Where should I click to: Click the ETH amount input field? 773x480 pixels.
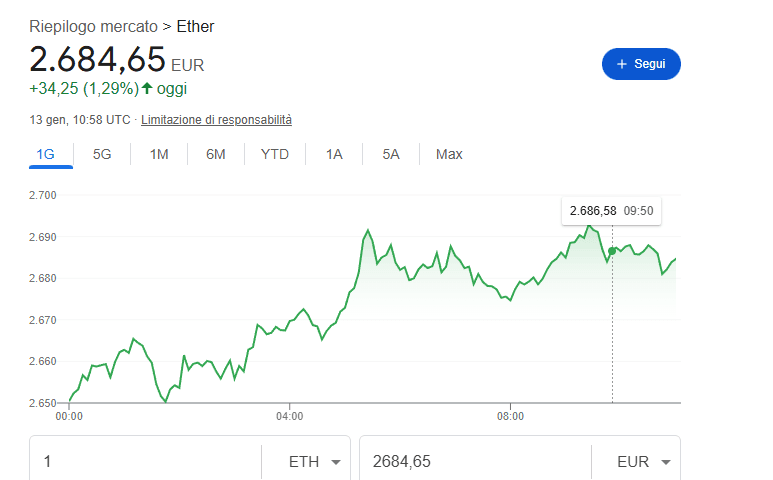(x=145, y=462)
